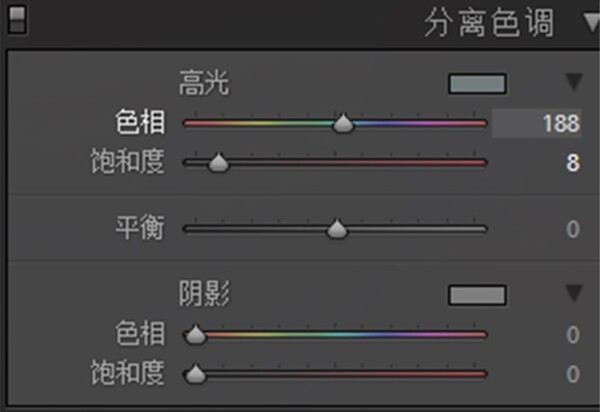This screenshot has width=600, height=412.
Task: Click the 分离色调 panel title
Action: click(x=489, y=23)
